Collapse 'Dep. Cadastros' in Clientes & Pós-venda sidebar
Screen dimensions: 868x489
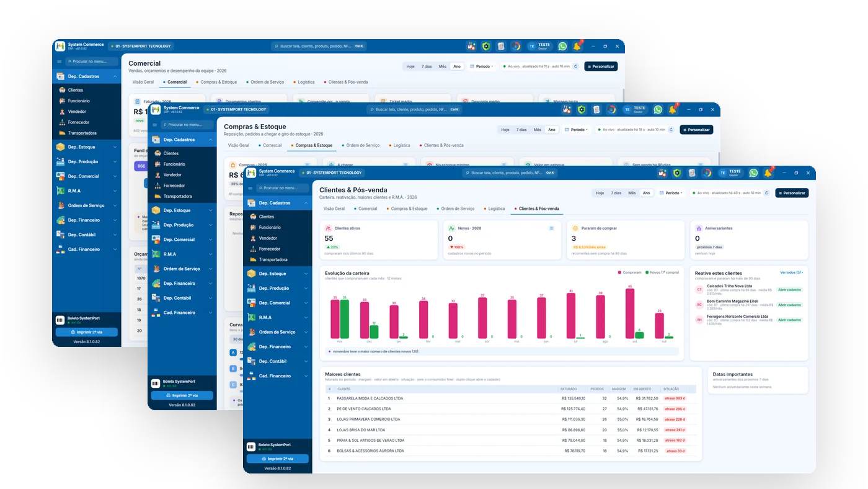277,203
